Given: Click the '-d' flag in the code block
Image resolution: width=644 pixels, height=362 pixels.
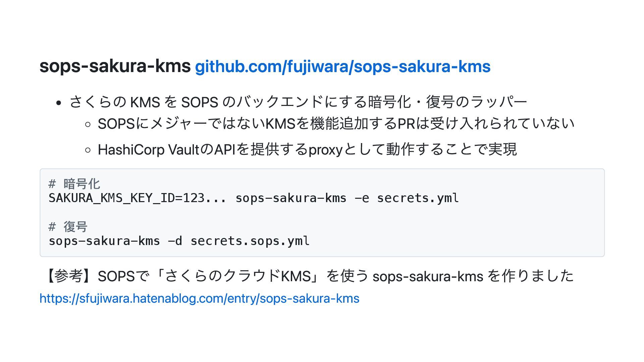Looking at the screenshot, I should 175,241.
